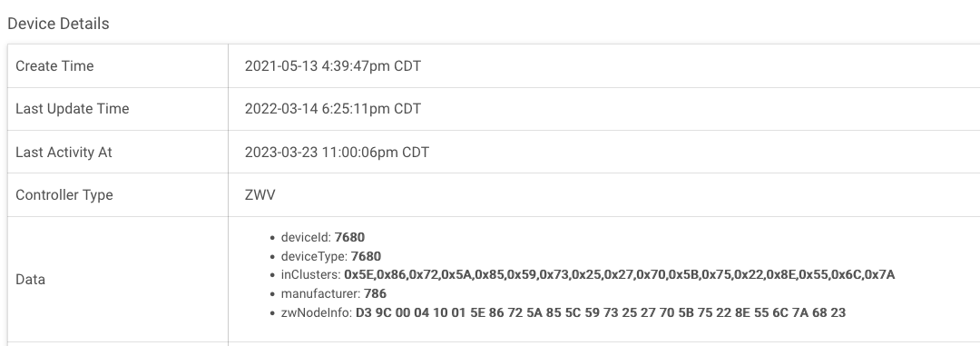Click the bullet before manufacturer
Image resolution: width=980 pixels, height=346 pixels.
coord(272,294)
